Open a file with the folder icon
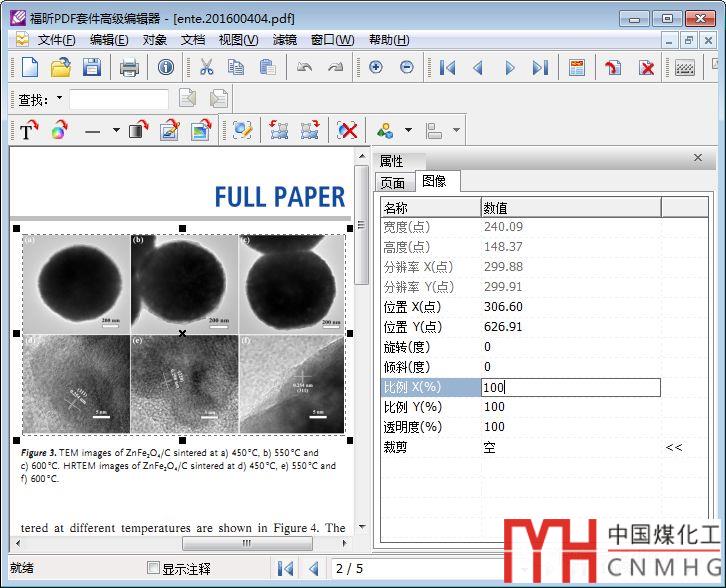The width and height of the screenshot is (726, 588). 61,67
